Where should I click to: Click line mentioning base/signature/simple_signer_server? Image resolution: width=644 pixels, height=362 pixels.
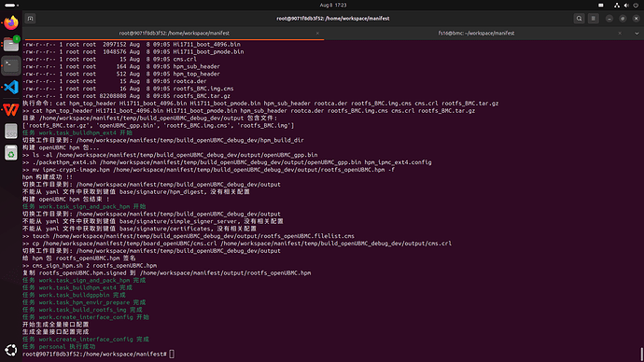coord(153,221)
